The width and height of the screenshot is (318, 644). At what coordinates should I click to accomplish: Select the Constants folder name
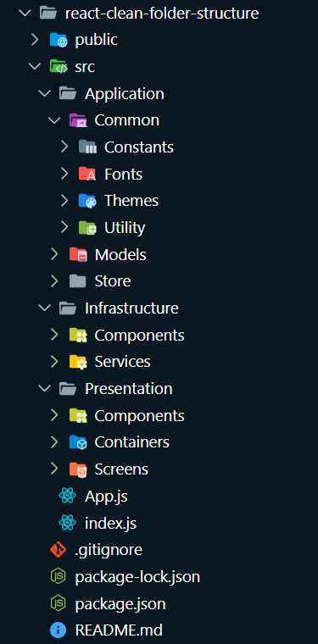(x=139, y=147)
